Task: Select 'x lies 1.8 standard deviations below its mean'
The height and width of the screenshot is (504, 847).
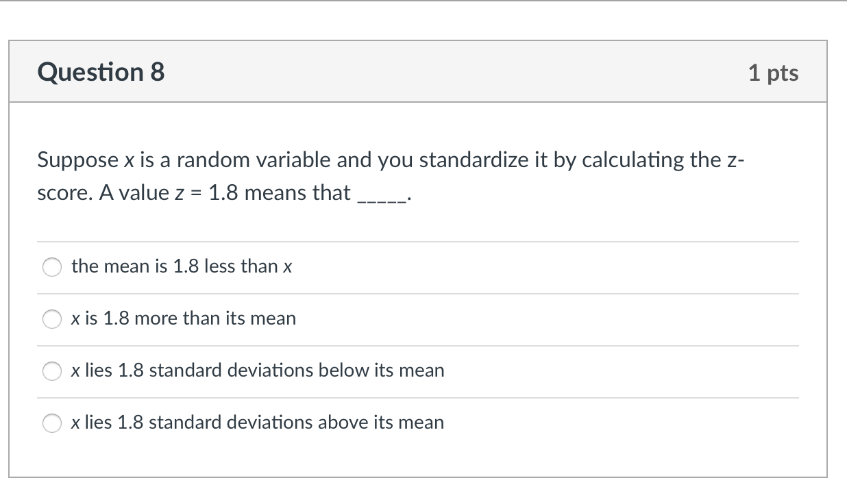Action: tap(52, 371)
